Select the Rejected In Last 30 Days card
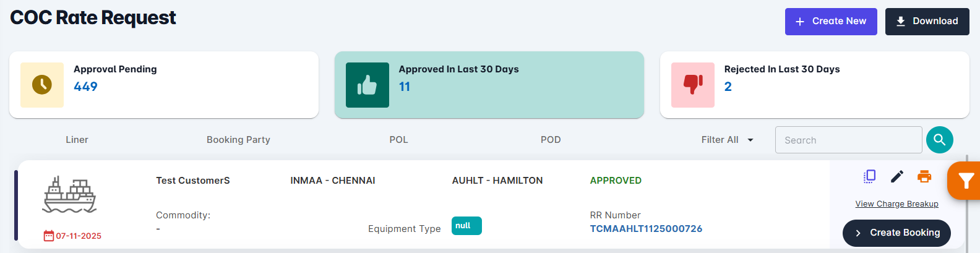Screen dimensions: 980x253 pyautogui.click(x=814, y=85)
